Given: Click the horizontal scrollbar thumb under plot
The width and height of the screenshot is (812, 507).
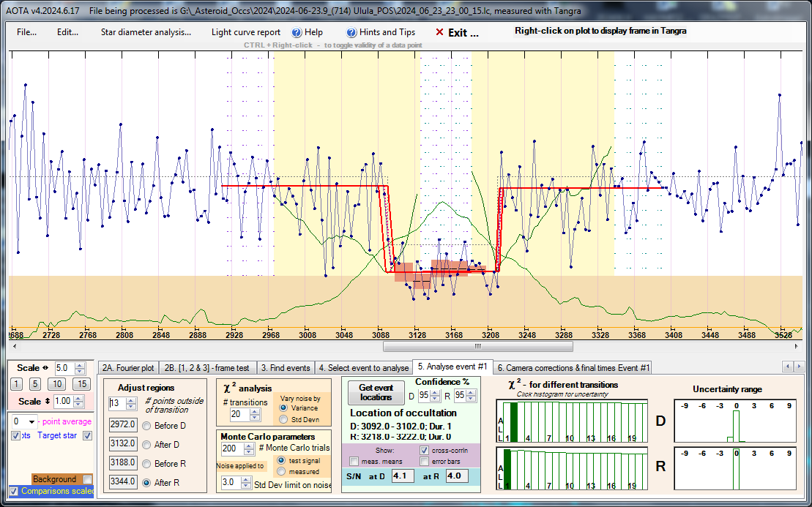Looking at the screenshot, I should [x=477, y=346].
